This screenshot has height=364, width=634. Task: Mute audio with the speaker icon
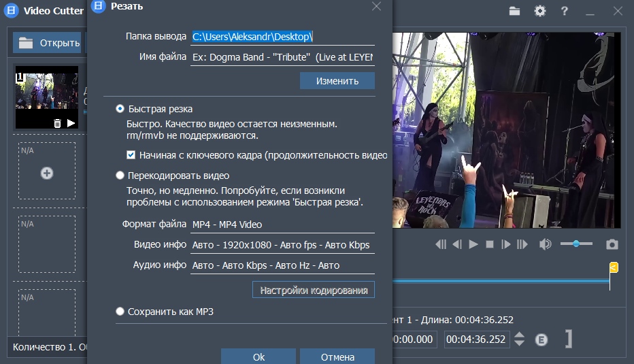pyautogui.click(x=544, y=244)
